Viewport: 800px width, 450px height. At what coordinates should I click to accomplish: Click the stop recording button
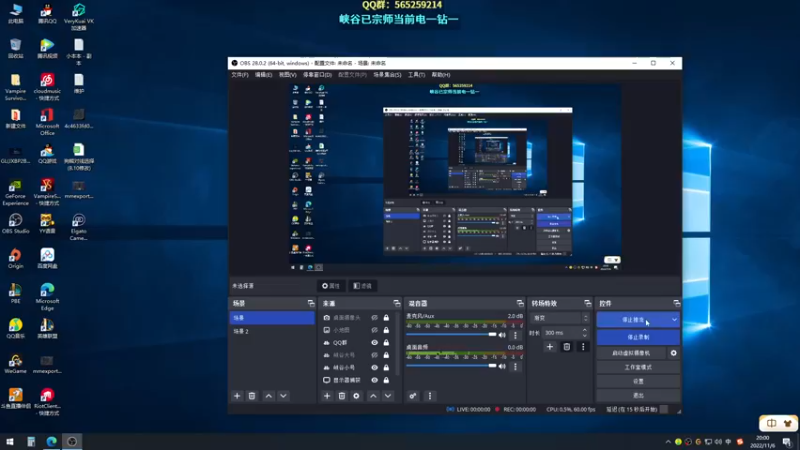point(638,337)
